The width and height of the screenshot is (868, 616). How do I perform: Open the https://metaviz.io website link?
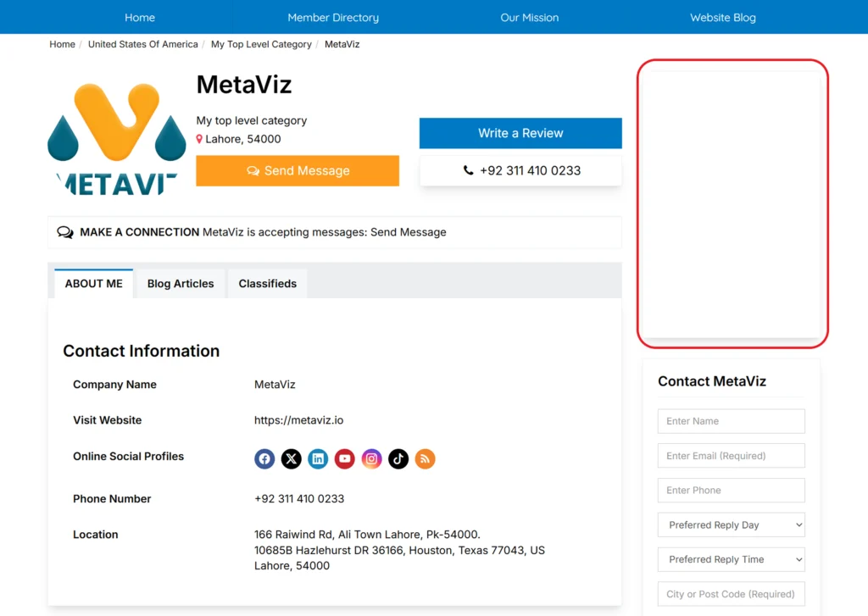[x=298, y=420]
